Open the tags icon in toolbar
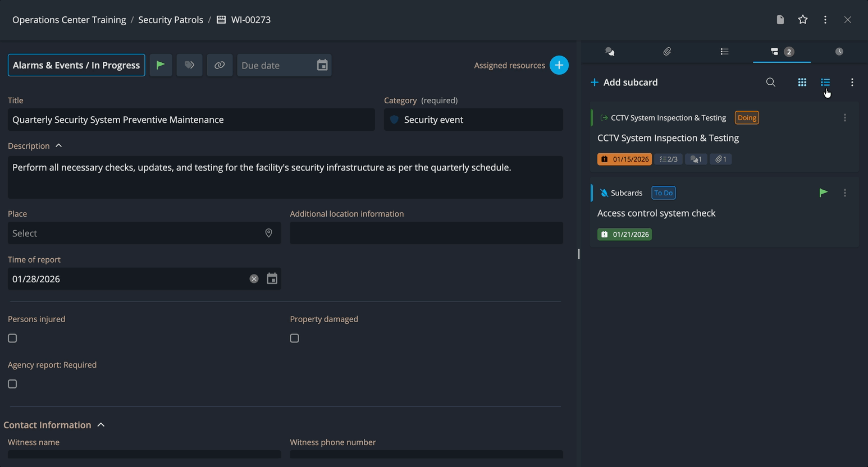Image resolution: width=868 pixels, height=467 pixels. pyautogui.click(x=189, y=65)
